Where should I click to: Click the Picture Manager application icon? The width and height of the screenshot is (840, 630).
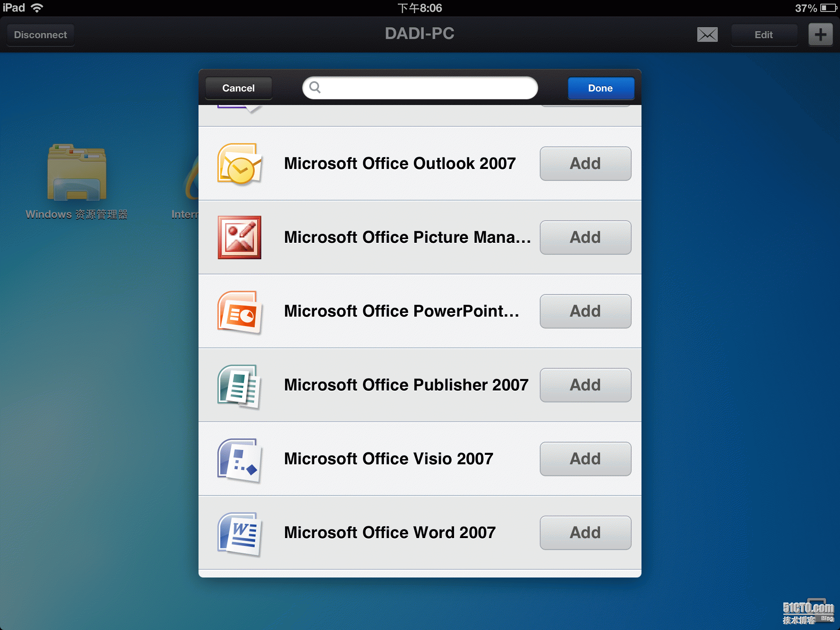tap(239, 237)
